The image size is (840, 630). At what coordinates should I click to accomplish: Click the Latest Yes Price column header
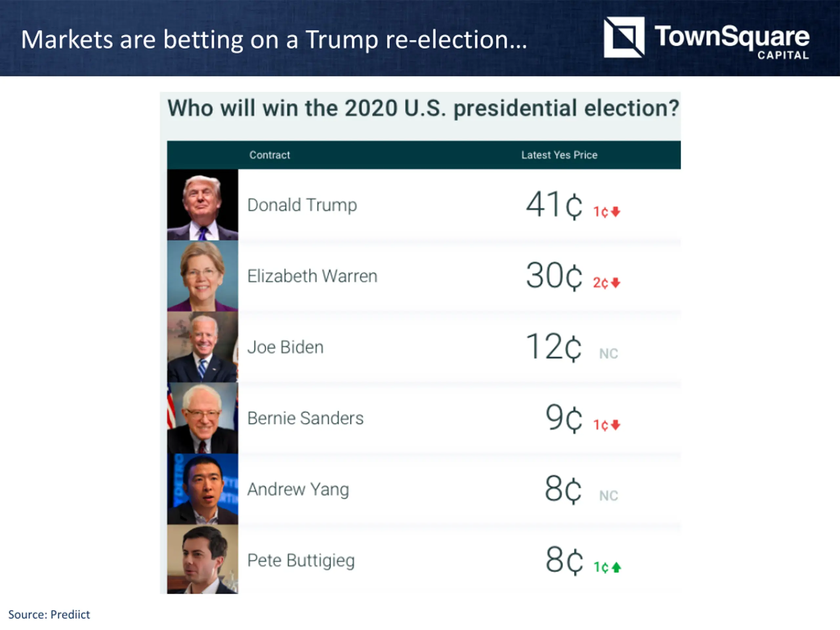click(x=559, y=155)
